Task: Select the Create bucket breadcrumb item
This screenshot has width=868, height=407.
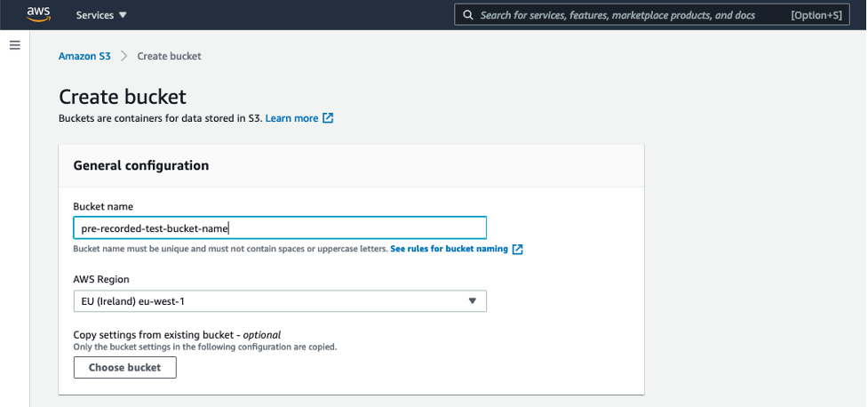Action: (x=169, y=56)
